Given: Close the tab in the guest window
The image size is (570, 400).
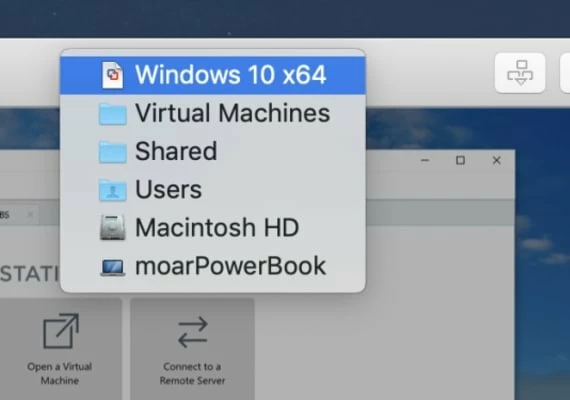Looking at the screenshot, I should [x=30, y=215].
